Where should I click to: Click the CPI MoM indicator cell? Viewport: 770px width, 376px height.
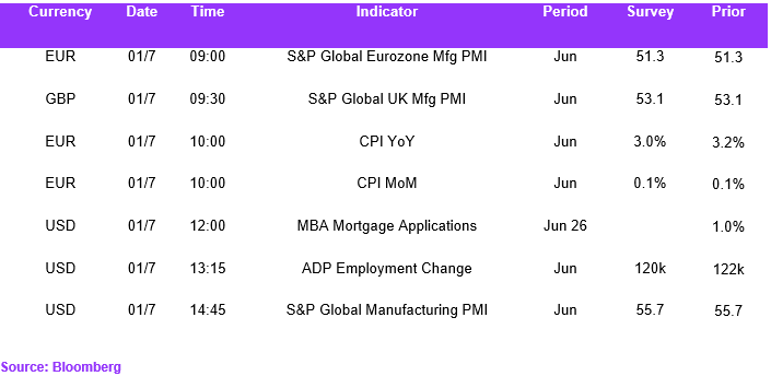pos(387,184)
